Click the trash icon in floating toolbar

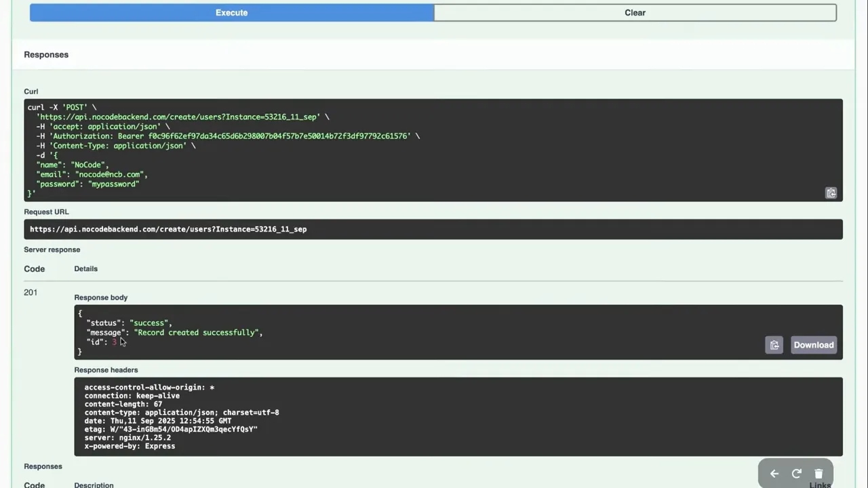click(x=818, y=474)
